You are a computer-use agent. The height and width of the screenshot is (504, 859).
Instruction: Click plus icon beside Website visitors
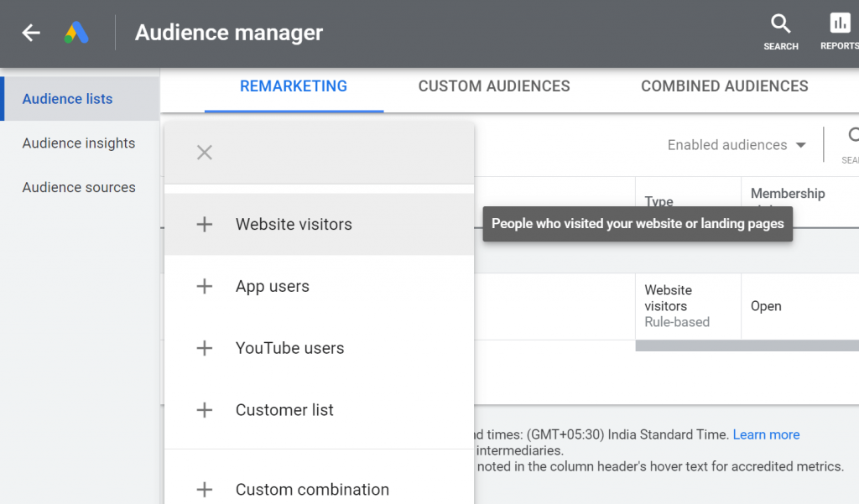tap(205, 224)
